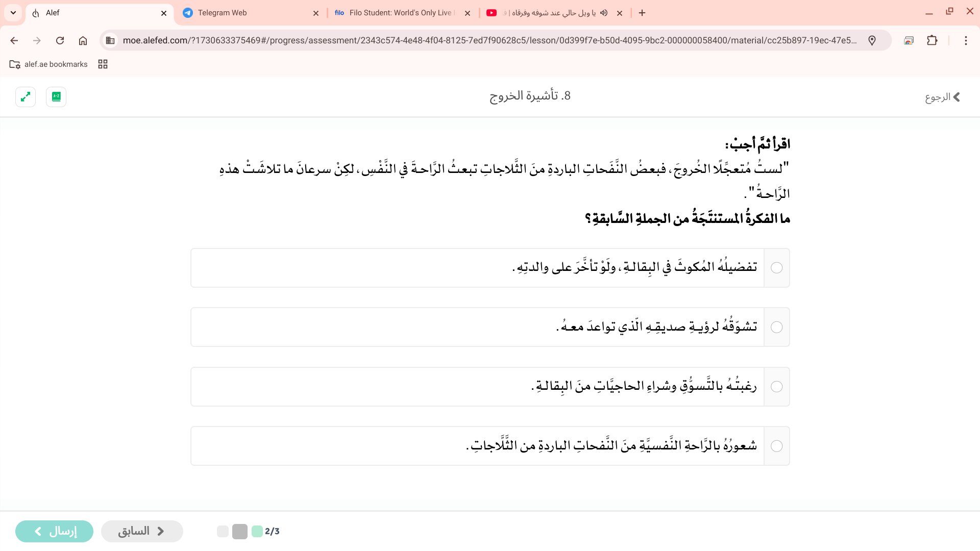The image size is (980, 551).
Task: Click the location pin icon in address bar
Action: coord(872,40)
